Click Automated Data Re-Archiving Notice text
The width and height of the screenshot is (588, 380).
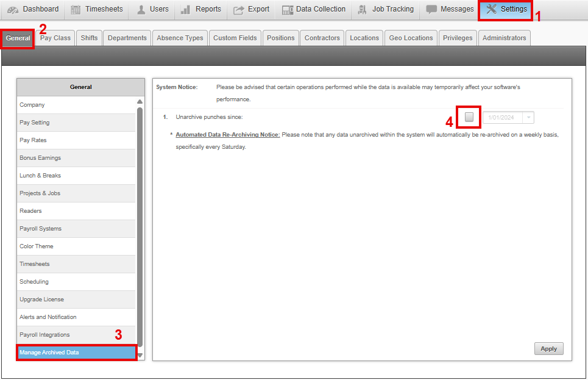coord(228,134)
